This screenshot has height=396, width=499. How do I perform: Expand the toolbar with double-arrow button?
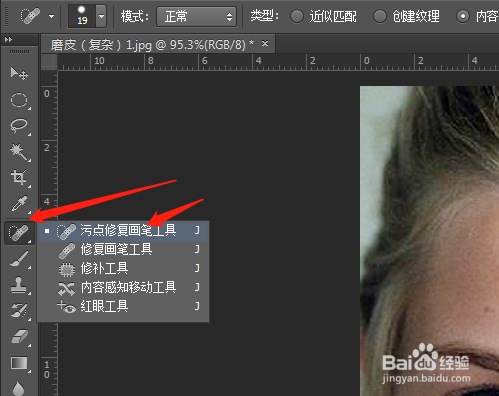(x=9, y=40)
